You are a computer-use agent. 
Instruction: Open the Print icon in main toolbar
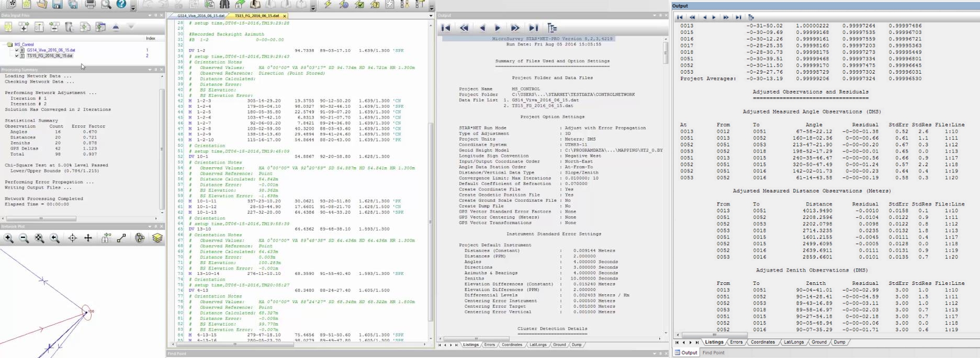(90, 5)
